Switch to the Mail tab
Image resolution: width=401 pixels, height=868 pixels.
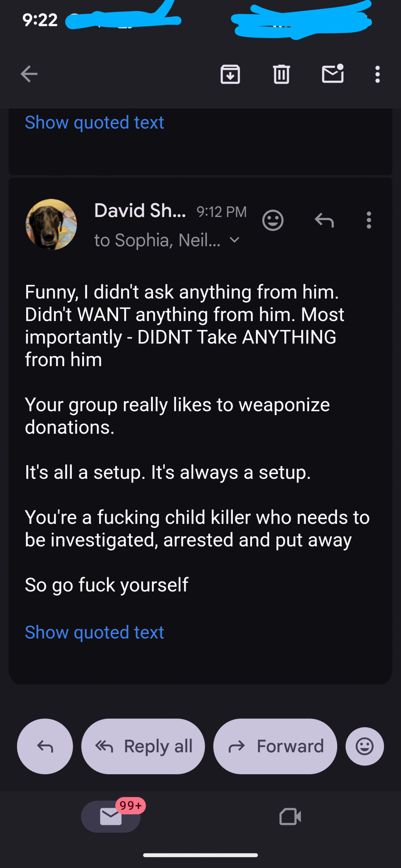click(x=111, y=816)
